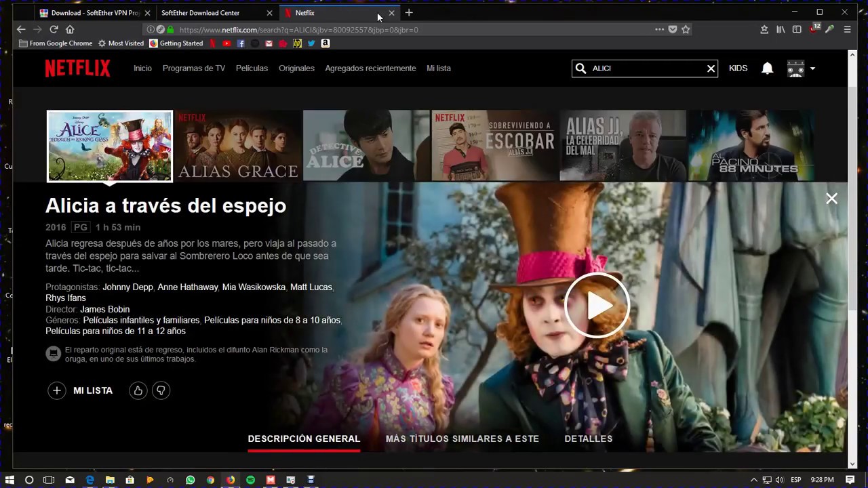The width and height of the screenshot is (868, 488).
Task: Open Netflix notifications bell
Action: point(767,68)
